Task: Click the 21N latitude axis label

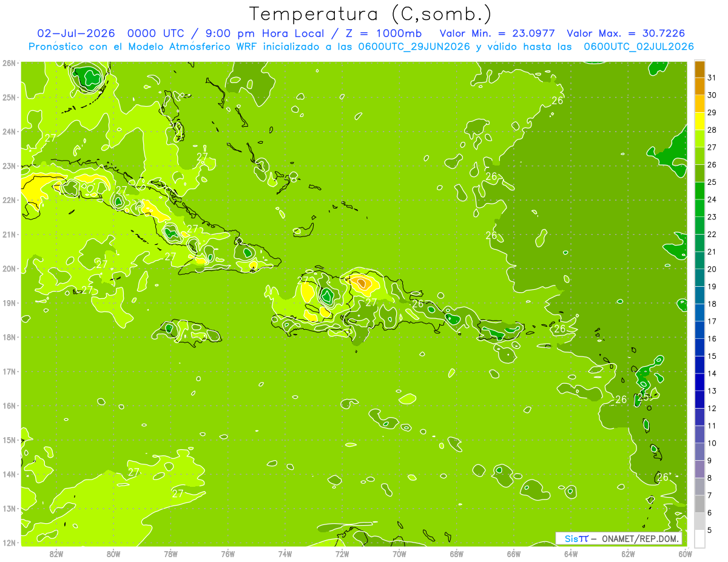Action: click(x=8, y=234)
